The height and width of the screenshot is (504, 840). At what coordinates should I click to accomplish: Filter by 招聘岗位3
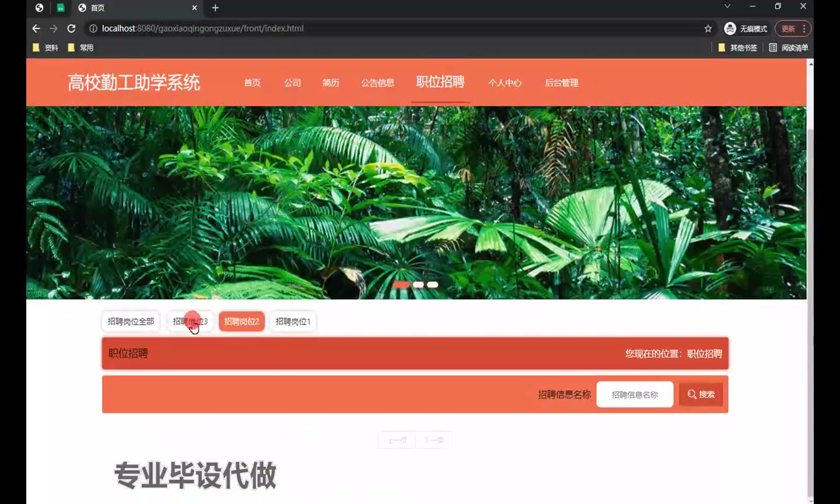pos(190,321)
